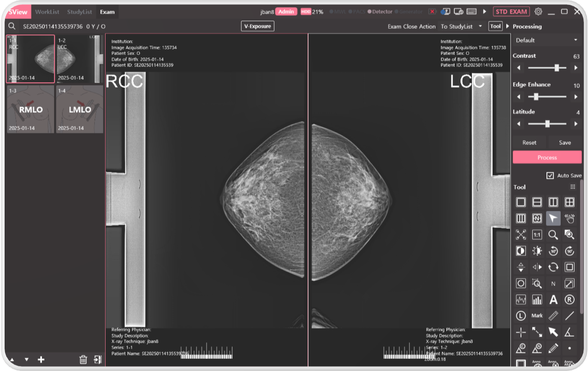Flip the image horizontally
This screenshot has width=588, height=371.
tap(537, 267)
